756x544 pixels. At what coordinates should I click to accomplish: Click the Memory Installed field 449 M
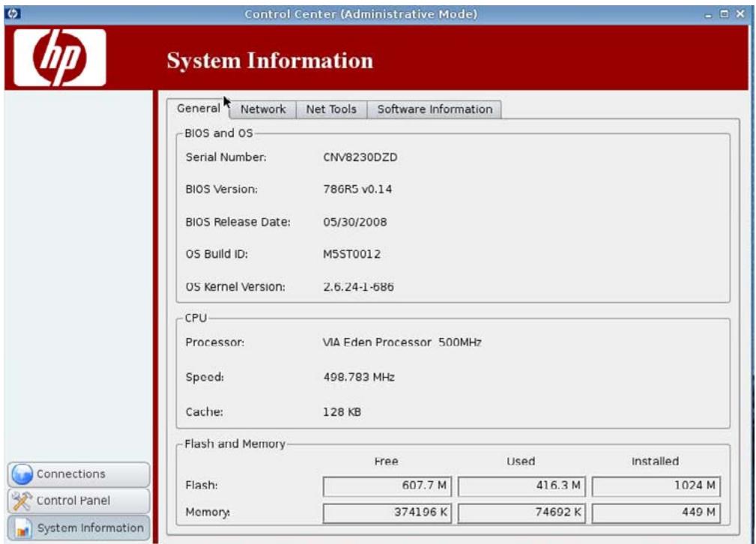point(656,513)
